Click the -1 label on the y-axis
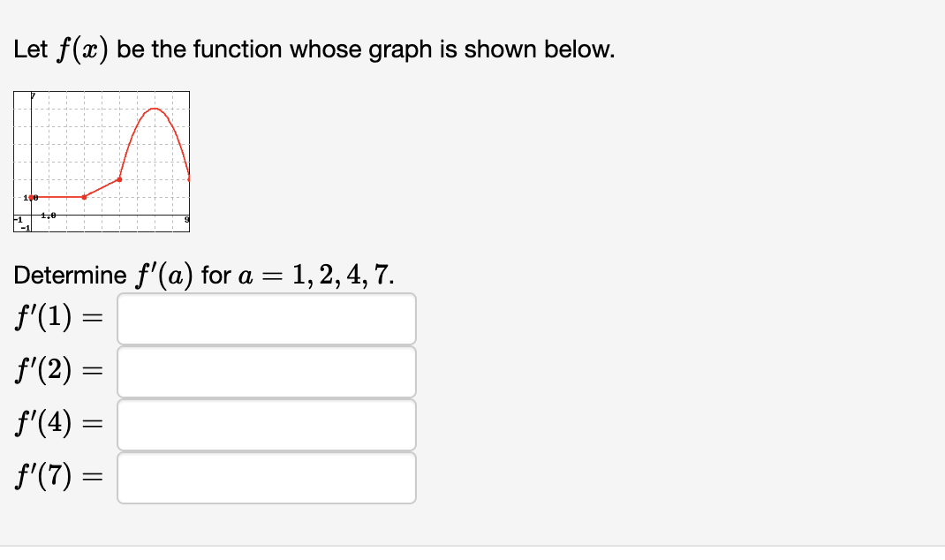 [25, 227]
